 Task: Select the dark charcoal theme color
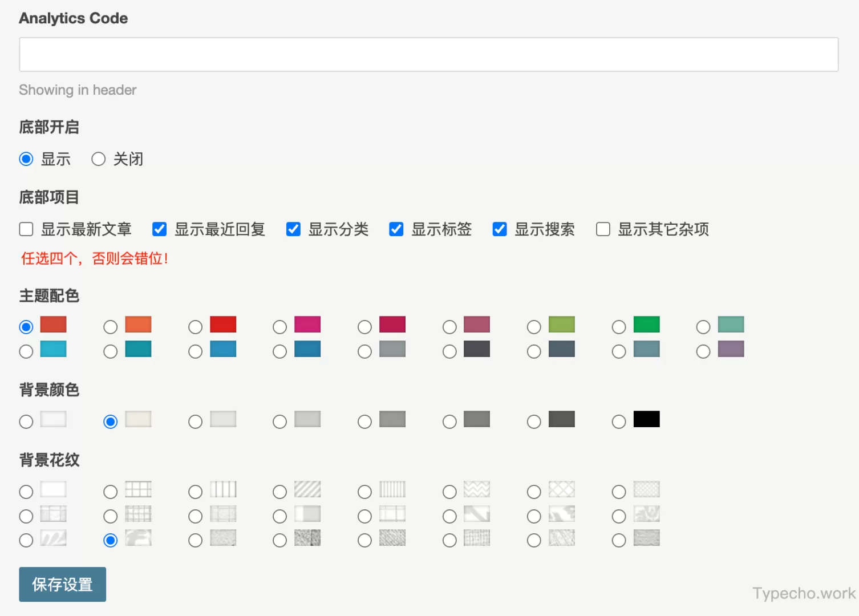click(449, 351)
